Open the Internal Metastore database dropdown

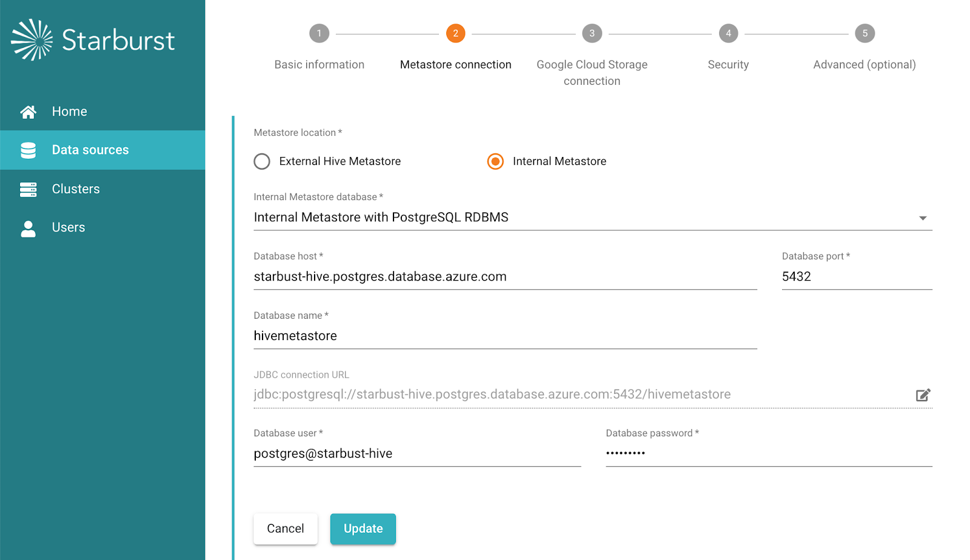point(923,217)
